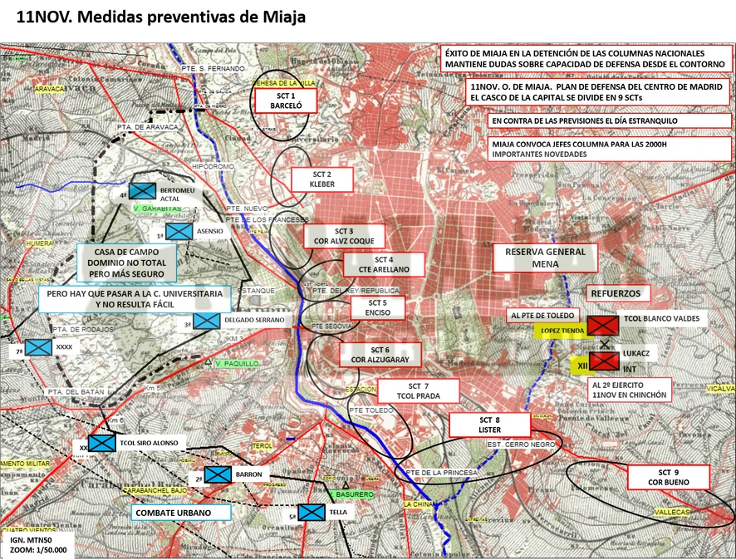Viewport: 736px width, 560px height.
Task: Select the red Lukacz brigade icon
Action: pyautogui.click(x=605, y=361)
